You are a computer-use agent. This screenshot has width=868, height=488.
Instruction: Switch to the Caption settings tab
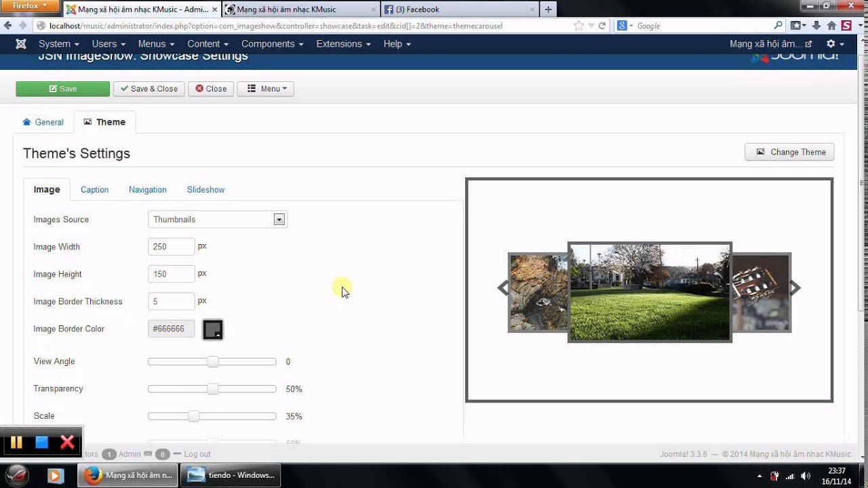point(94,189)
